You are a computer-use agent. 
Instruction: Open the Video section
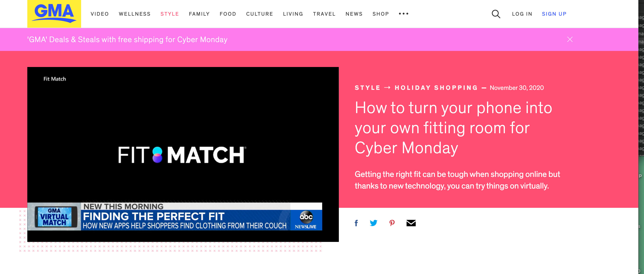(100, 14)
